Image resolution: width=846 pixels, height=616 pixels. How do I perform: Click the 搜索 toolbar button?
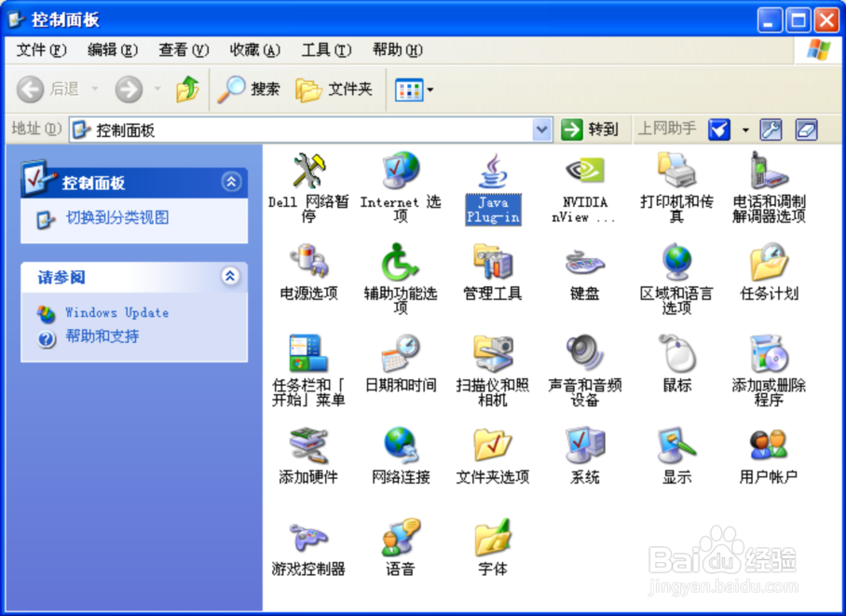249,89
